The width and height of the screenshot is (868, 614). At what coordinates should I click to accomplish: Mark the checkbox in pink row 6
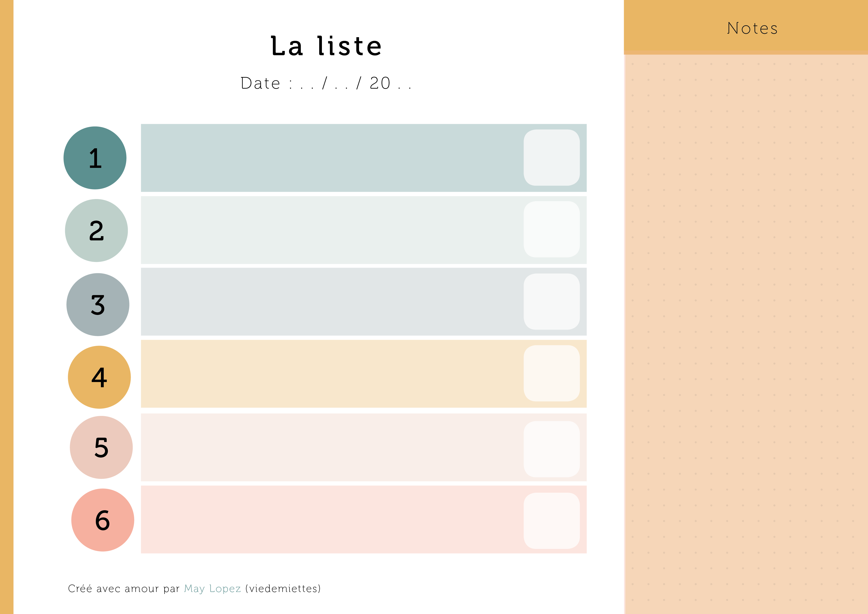[x=552, y=521]
